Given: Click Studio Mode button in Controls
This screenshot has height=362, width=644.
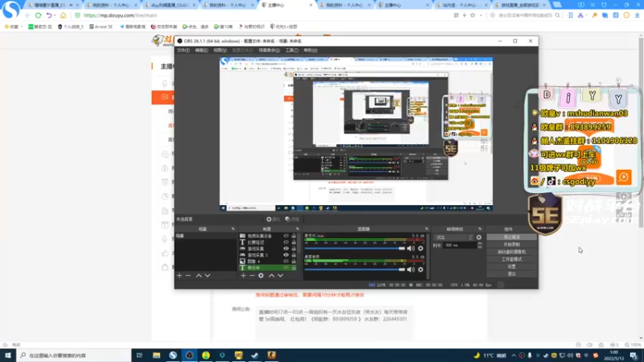Looking at the screenshot, I should click(511, 259).
